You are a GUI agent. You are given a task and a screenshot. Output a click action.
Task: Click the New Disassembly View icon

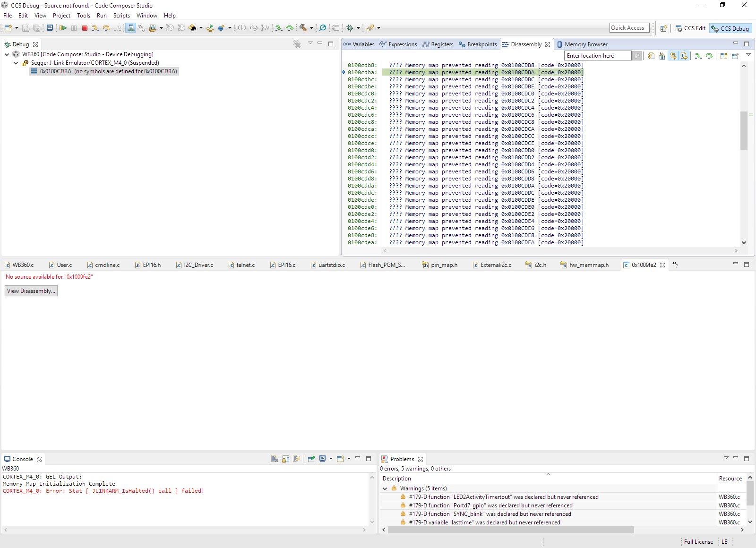(724, 56)
